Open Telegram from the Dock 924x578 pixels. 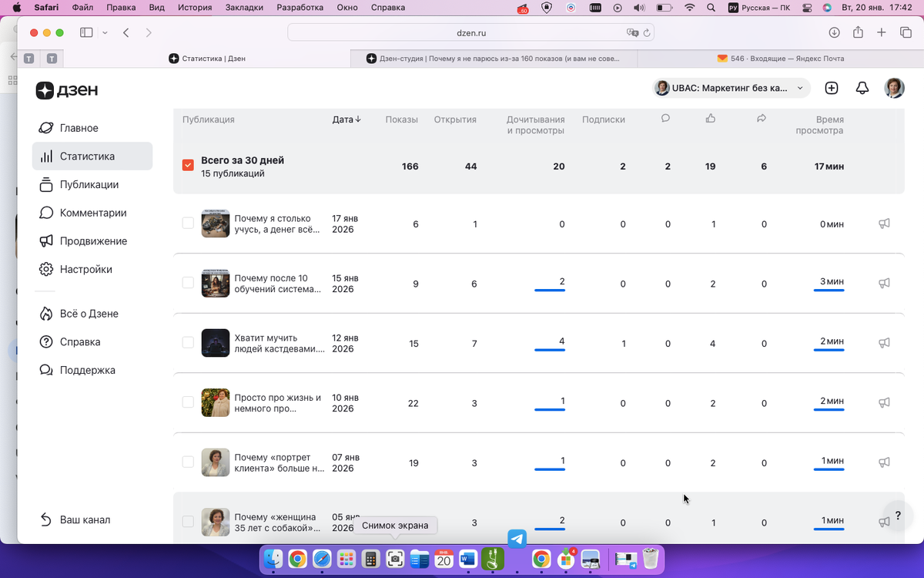point(517,539)
